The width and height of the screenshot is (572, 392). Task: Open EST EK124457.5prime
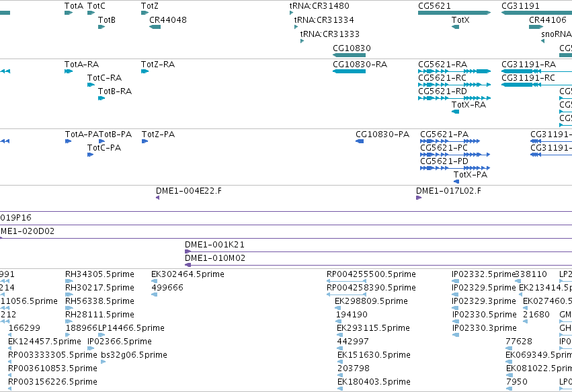10,348
